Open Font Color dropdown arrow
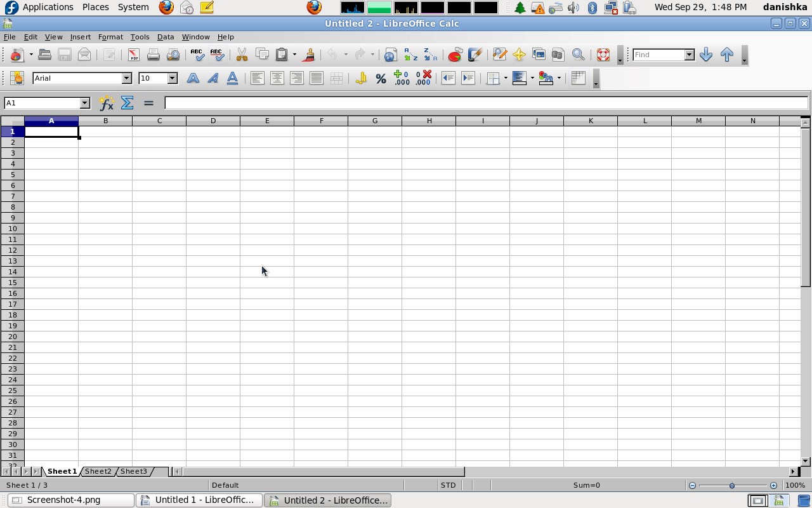812x508 pixels. click(x=559, y=78)
